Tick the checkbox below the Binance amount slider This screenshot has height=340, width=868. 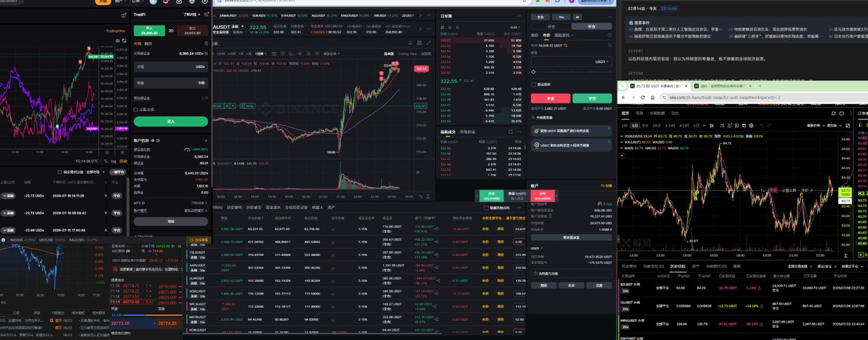534,84
